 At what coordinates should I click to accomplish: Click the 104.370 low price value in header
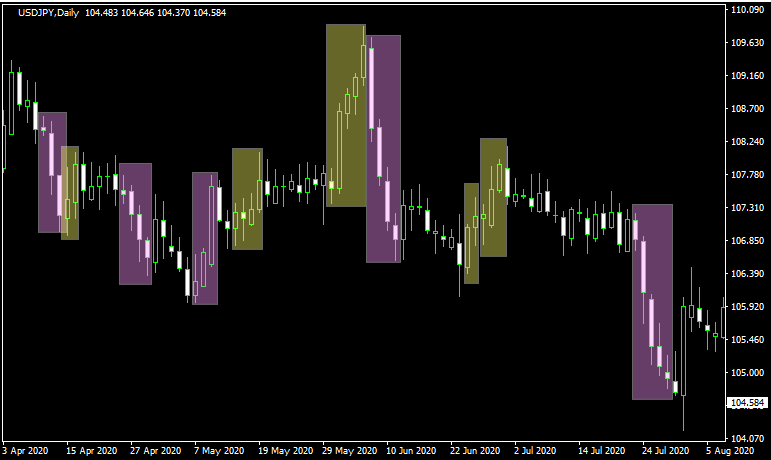(173, 13)
